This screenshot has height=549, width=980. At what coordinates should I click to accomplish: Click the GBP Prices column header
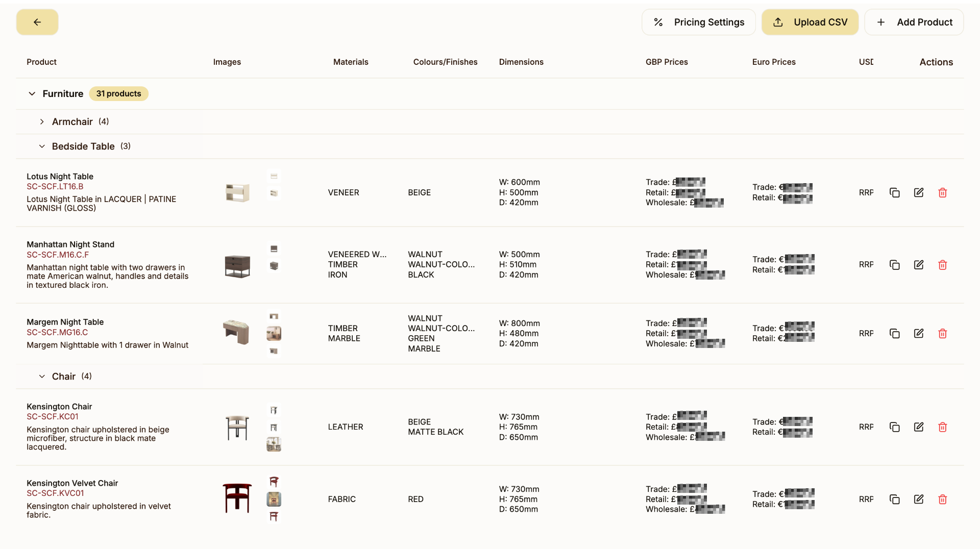[x=667, y=62]
